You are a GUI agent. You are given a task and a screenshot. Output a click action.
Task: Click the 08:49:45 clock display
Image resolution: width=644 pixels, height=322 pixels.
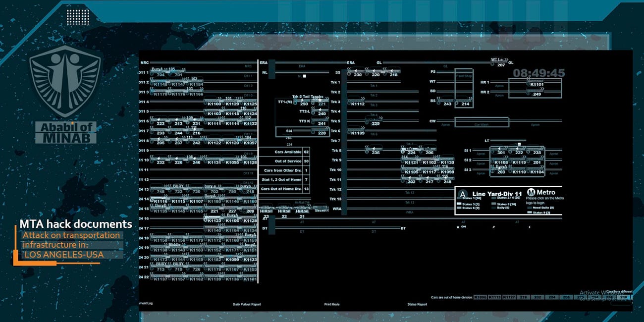pyautogui.click(x=538, y=73)
